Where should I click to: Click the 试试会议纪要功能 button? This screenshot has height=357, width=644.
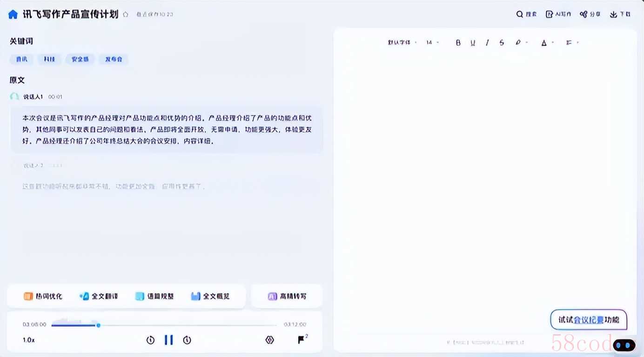[589, 320]
